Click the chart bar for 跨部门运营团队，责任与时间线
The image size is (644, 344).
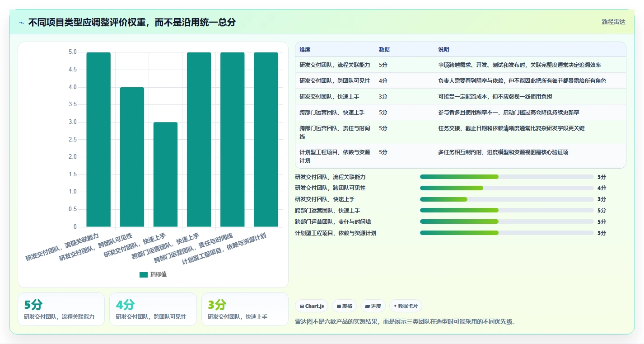pos(232,139)
